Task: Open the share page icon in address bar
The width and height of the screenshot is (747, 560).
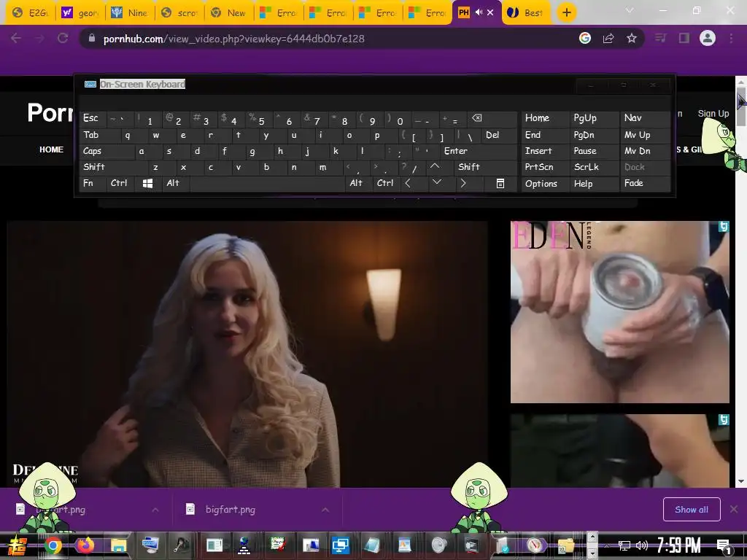Action: 608,39
